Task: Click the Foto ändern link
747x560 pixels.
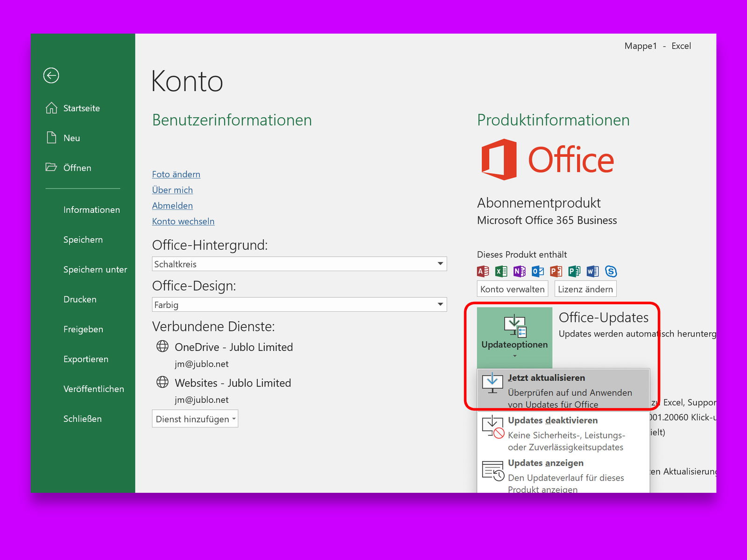Action: (176, 174)
